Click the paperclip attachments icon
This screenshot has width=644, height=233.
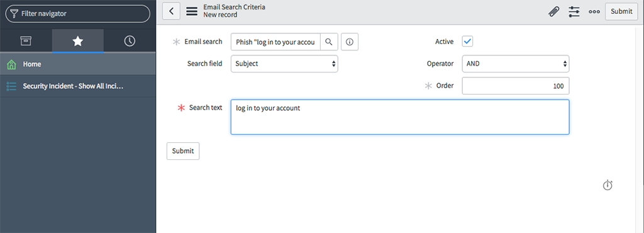point(554,11)
